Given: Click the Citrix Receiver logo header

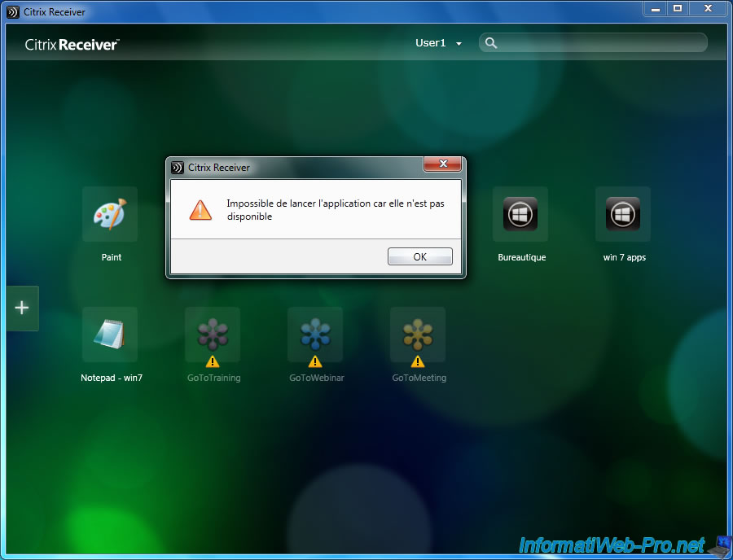Looking at the screenshot, I should point(72,45).
